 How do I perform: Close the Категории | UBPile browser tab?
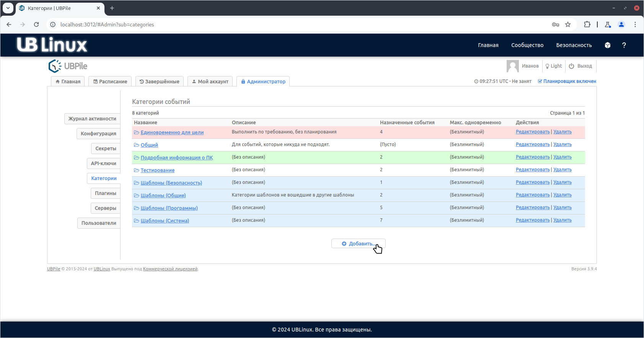[98, 8]
